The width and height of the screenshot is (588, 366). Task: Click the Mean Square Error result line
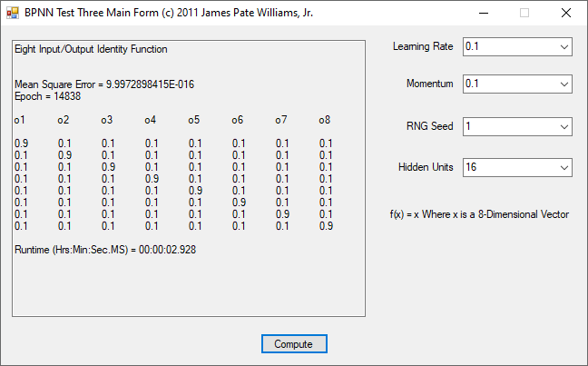[x=104, y=84]
